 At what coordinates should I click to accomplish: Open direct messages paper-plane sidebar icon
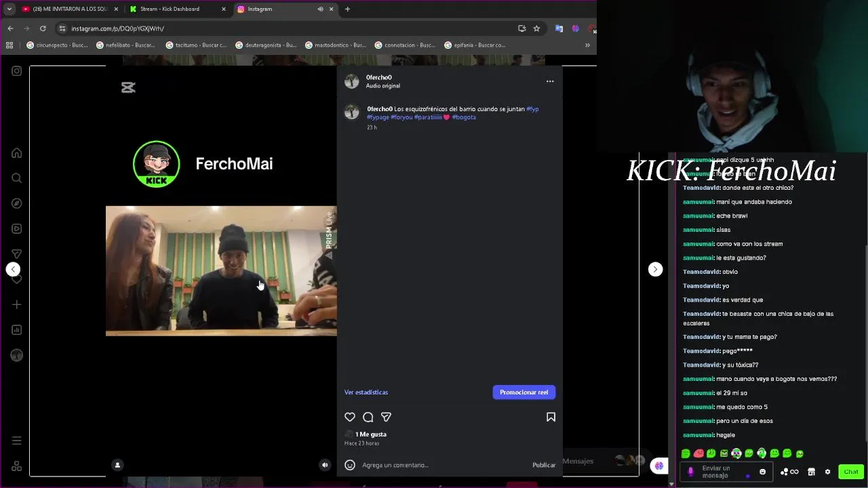tap(16, 254)
